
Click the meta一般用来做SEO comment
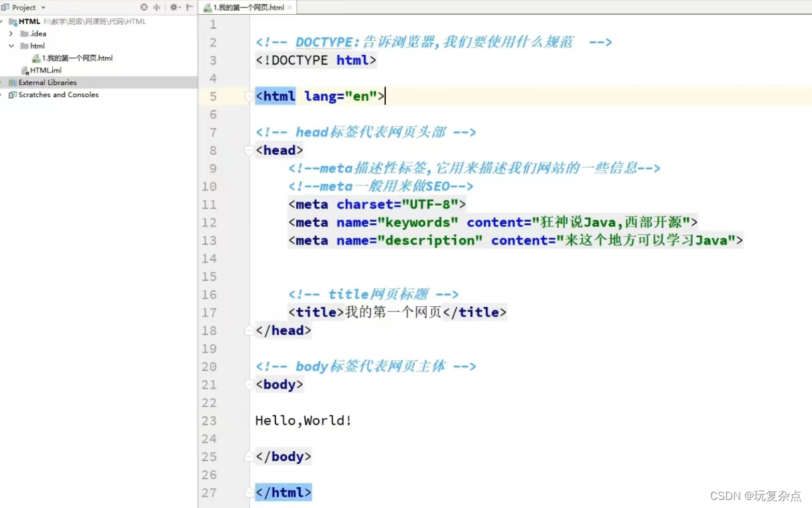point(381,187)
